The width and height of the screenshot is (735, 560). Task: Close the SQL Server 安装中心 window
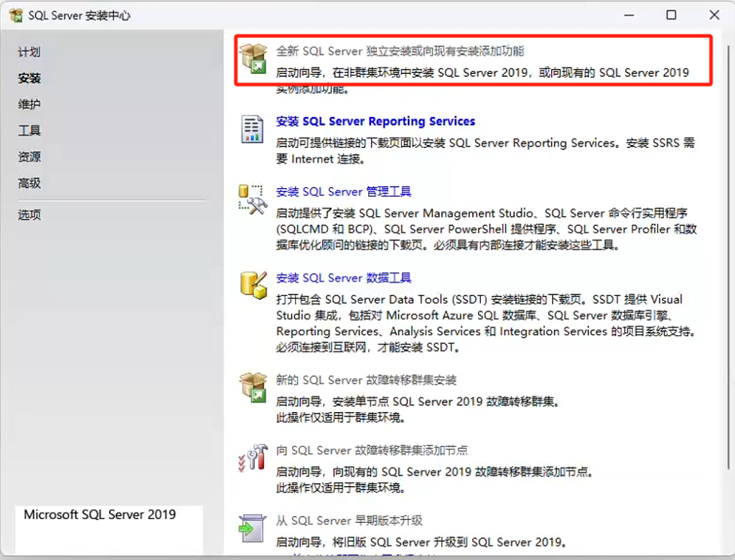(x=714, y=15)
